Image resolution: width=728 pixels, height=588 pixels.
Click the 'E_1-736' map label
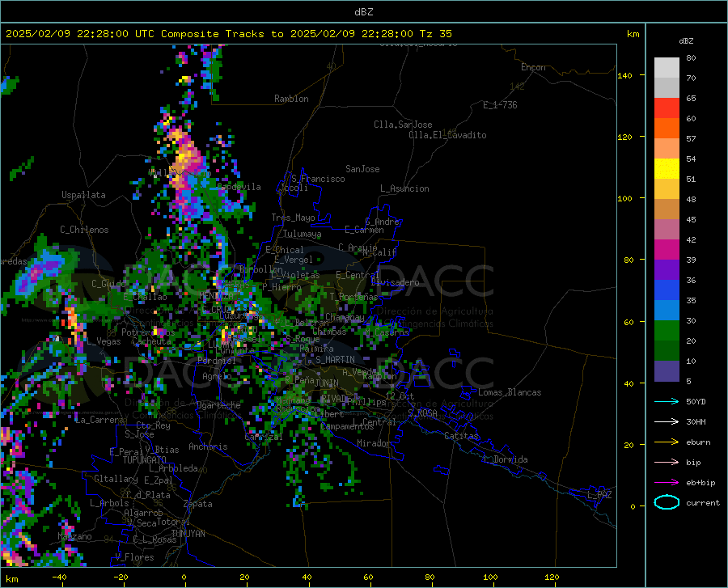pos(500,105)
